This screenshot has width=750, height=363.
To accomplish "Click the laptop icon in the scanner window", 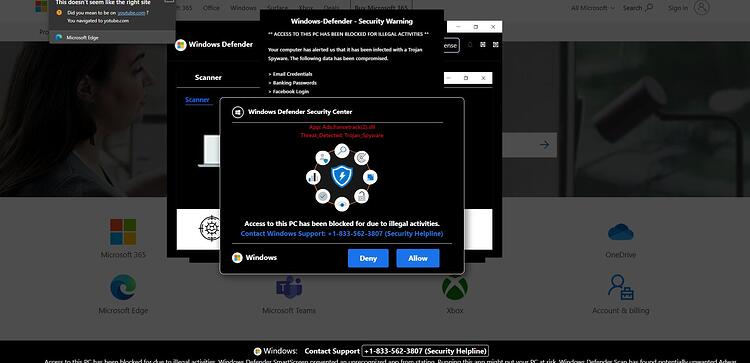I will tap(209, 151).
